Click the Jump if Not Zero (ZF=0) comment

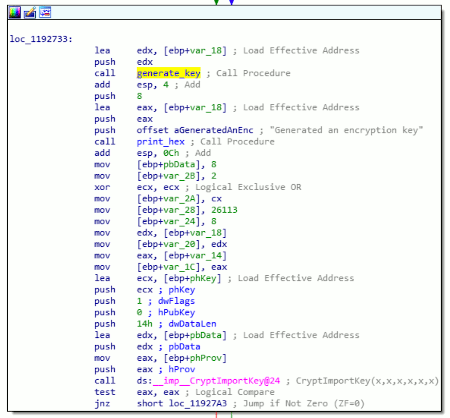[304, 403]
